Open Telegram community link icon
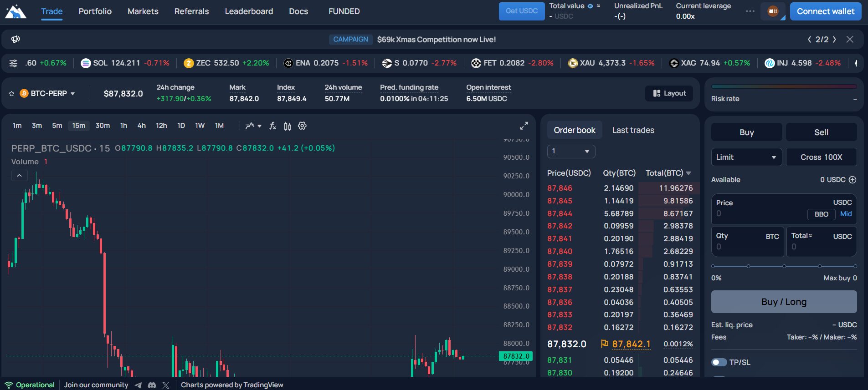The image size is (868, 390). point(138,385)
